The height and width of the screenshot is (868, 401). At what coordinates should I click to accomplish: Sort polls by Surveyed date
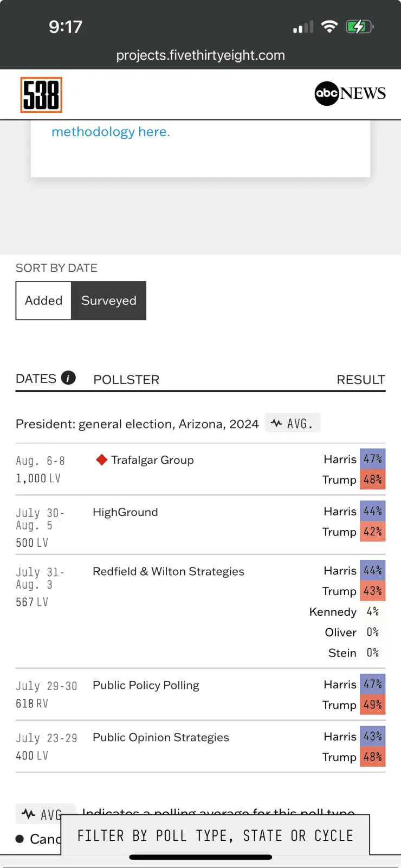click(x=109, y=301)
